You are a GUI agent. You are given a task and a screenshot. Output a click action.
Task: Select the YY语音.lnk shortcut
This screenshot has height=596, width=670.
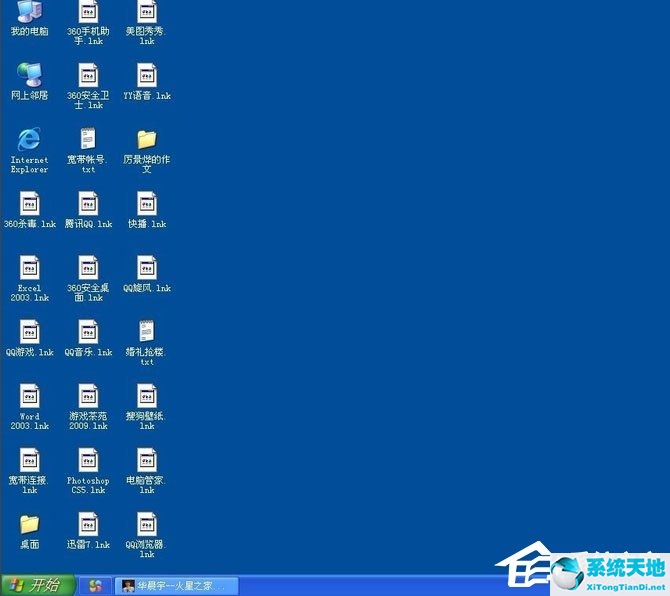pyautogui.click(x=147, y=75)
